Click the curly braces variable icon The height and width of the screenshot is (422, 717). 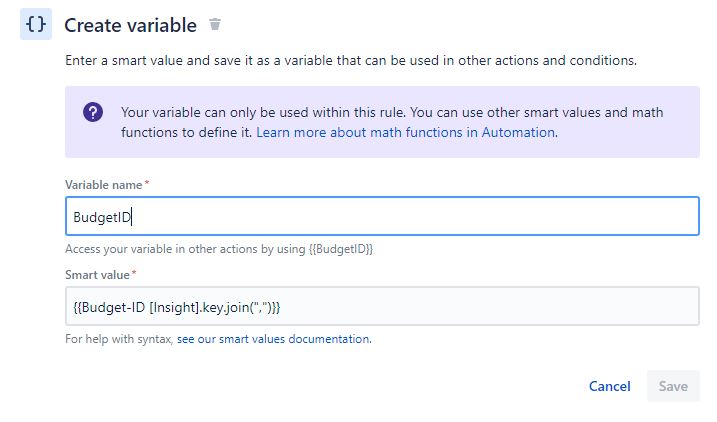click(x=36, y=24)
